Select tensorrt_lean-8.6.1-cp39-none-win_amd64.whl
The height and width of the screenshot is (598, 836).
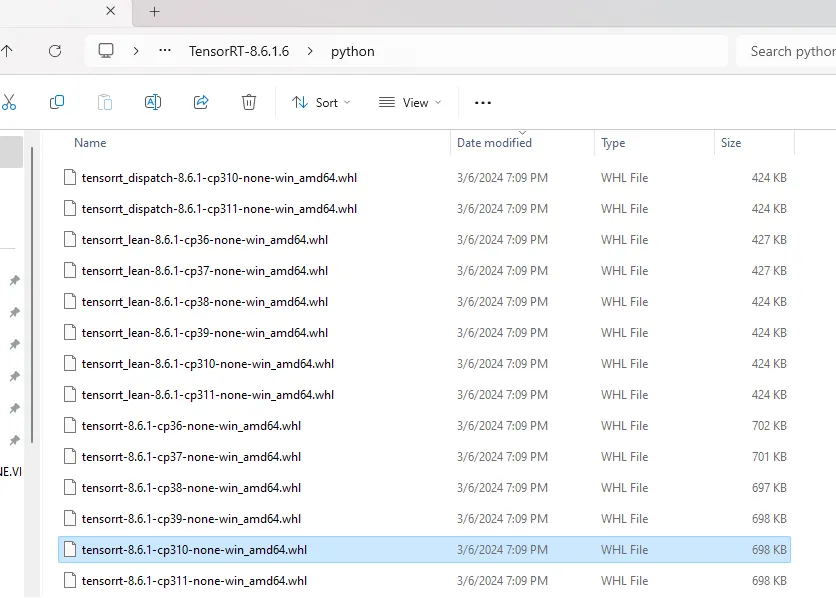424,333
